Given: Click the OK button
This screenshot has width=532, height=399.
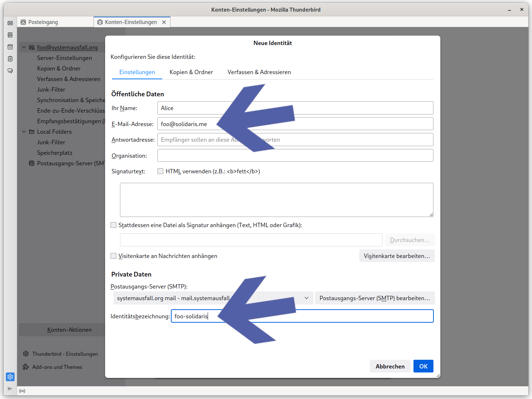Looking at the screenshot, I should tap(423, 366).
